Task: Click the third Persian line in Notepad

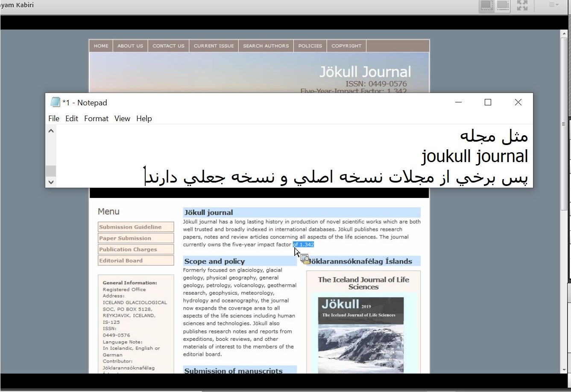Action: click(x=337, y=177)
